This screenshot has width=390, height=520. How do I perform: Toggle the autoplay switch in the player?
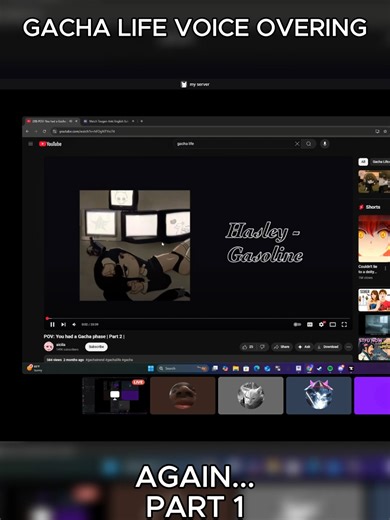[x=297, y=324]
